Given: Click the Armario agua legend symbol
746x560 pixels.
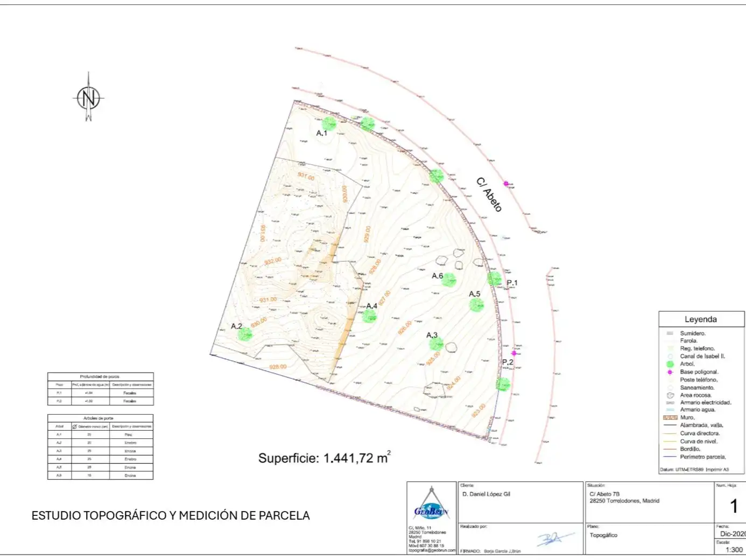Looking at the screenshot, I should click(x=670, y=410).
